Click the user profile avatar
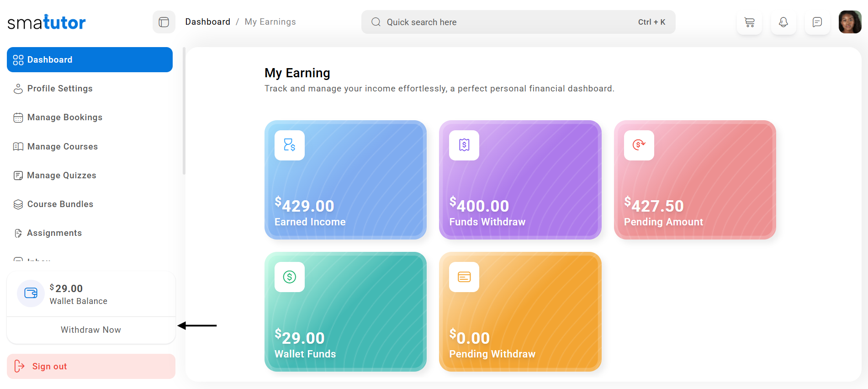 click(x=850, y=22)
